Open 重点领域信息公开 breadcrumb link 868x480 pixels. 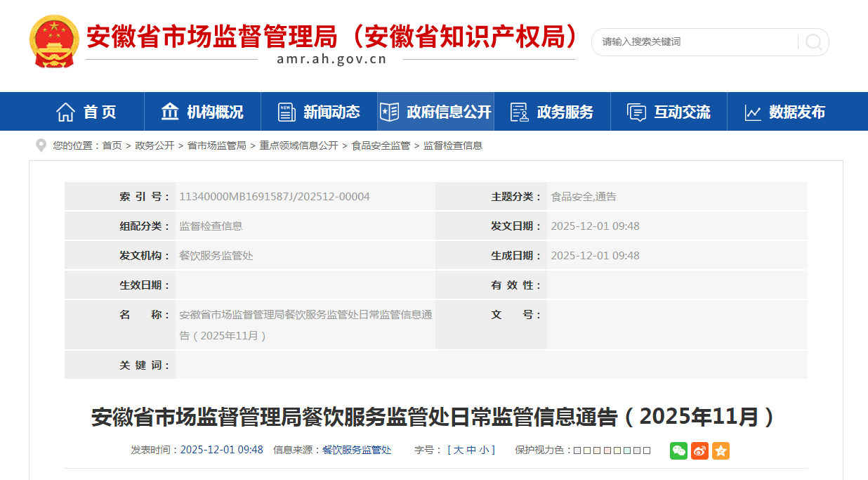[298, 145]
